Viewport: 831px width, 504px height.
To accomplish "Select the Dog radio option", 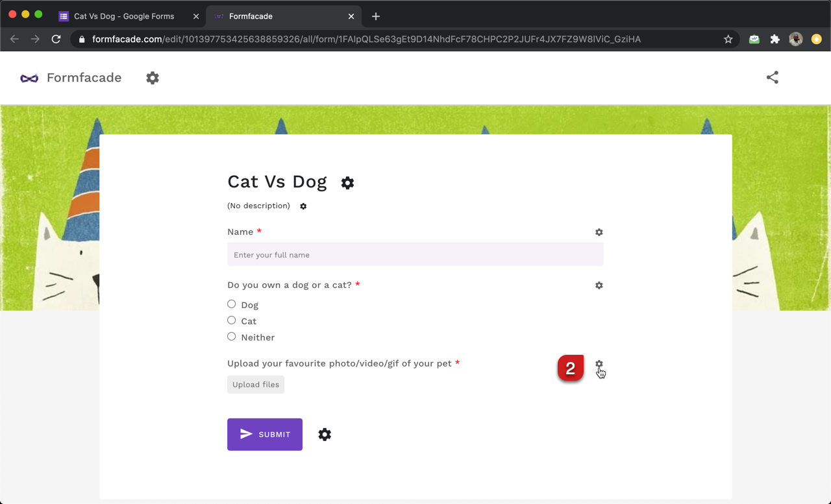I will pos(232,304).
